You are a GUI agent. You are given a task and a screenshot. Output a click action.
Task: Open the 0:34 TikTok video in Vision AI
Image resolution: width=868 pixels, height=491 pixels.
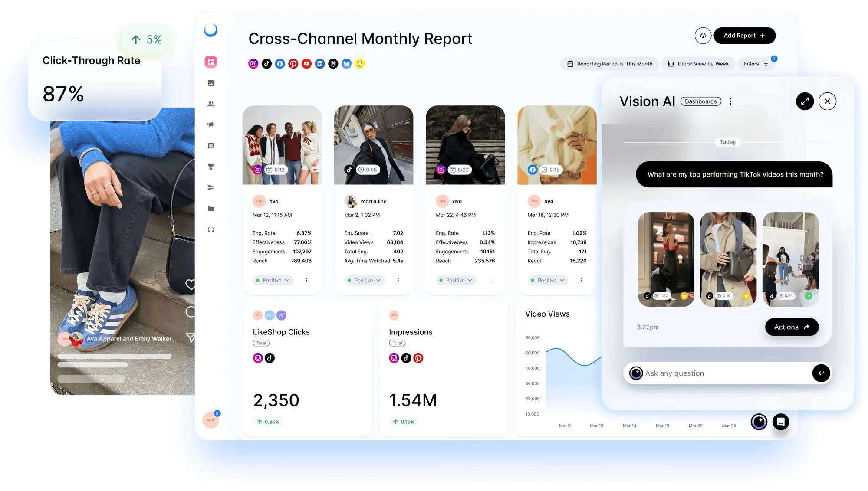790,259
